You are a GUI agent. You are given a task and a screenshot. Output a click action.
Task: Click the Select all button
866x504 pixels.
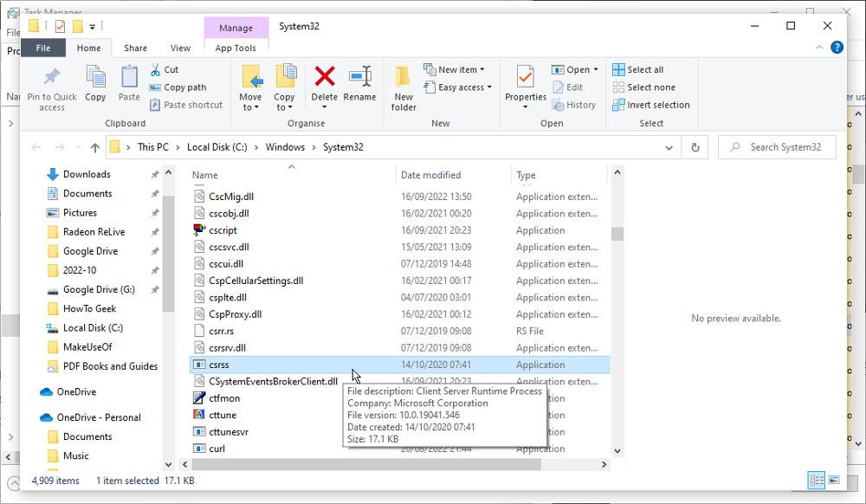[638, 69]
